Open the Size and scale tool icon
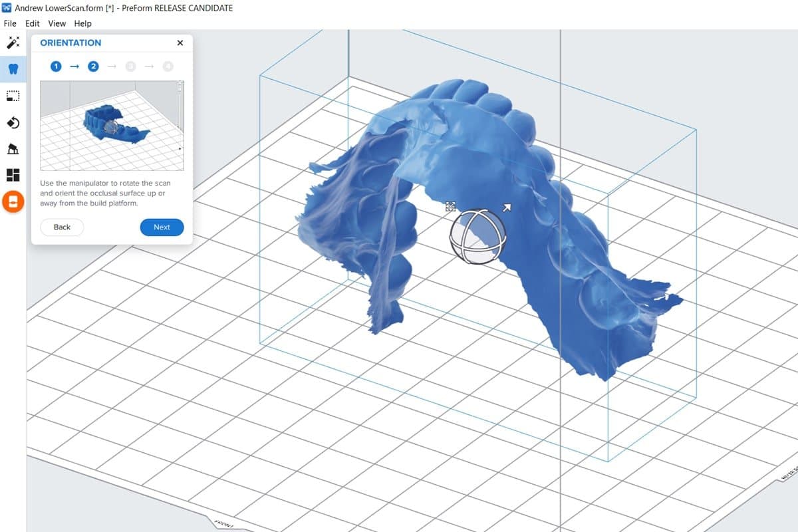 14,95
